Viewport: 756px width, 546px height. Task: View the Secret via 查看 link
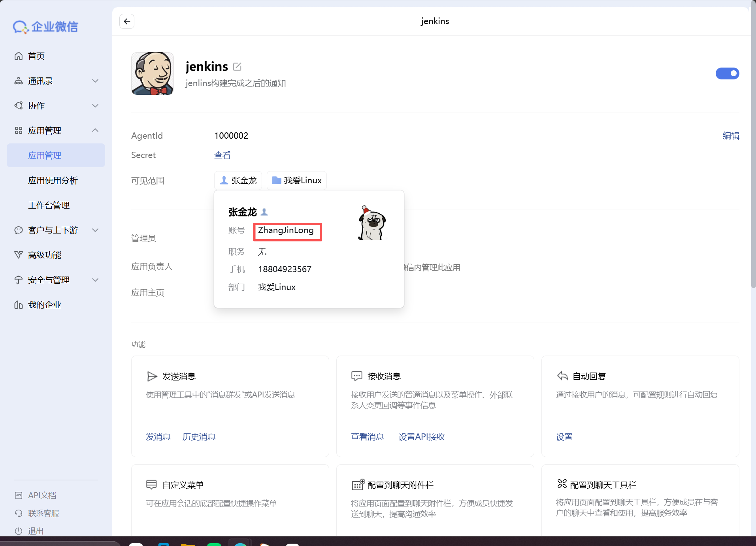[222, 155]
